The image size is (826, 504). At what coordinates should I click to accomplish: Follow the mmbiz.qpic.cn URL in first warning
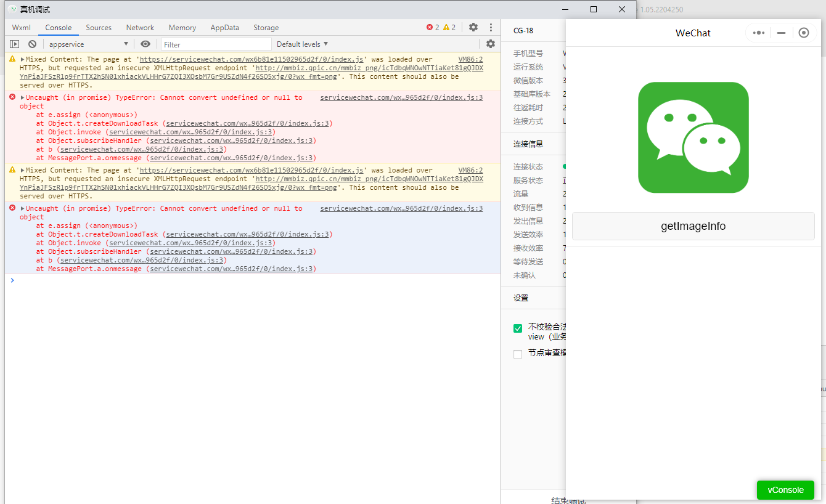(x=251, y=72)
